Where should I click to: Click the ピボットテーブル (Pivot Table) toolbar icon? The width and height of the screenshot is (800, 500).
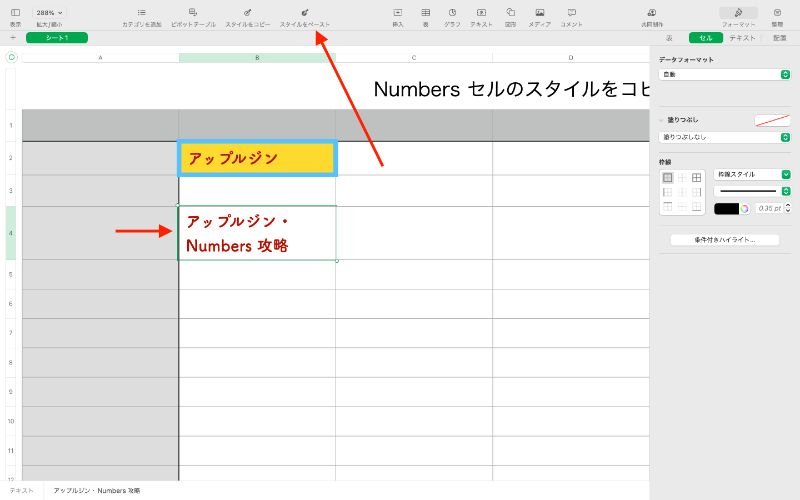(x=193, y=12)
